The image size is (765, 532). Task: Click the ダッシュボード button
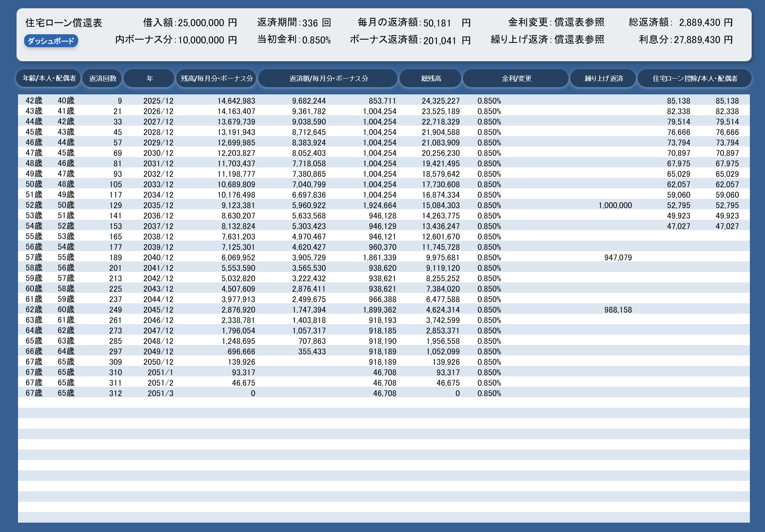point(51,41)
